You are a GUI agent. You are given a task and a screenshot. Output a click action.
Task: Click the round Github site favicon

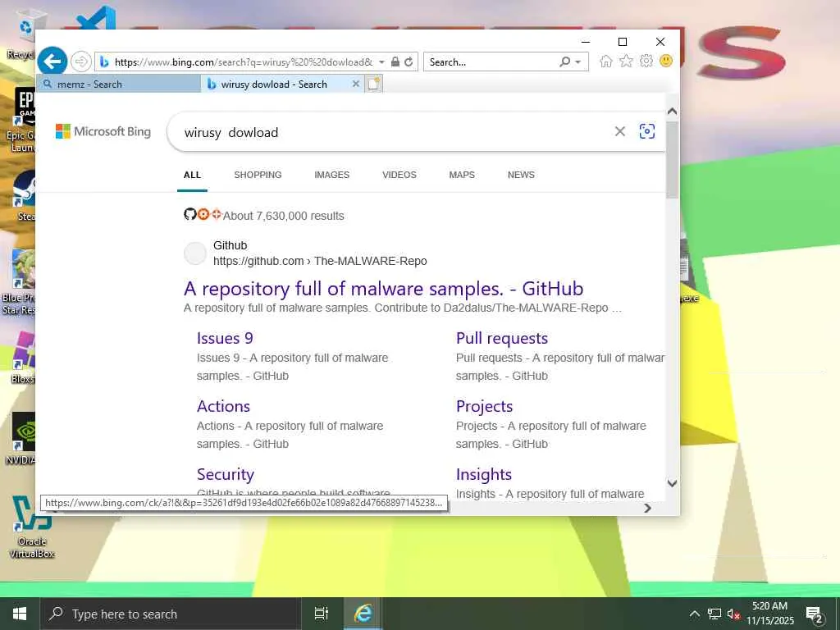point(195,253)
